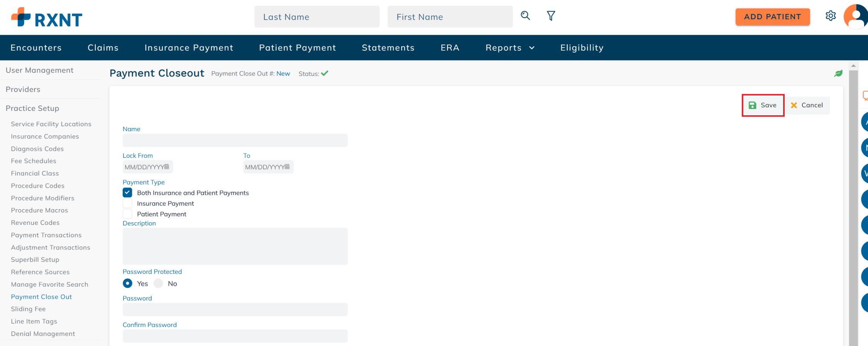Screen dimensions: 868x346
Task: Open the Encounters tab
Action: 36,47
